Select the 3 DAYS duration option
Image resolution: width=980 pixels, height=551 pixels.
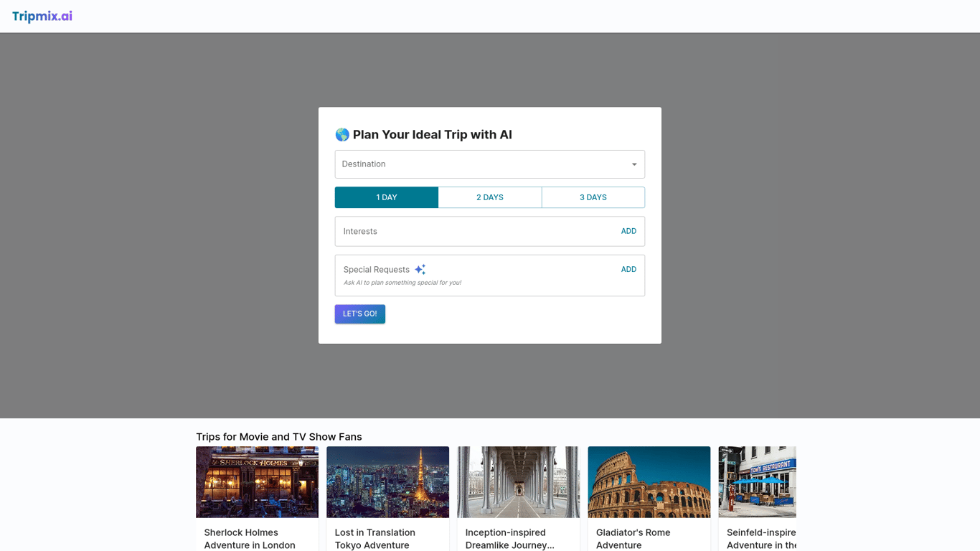[x=593, y=197]
